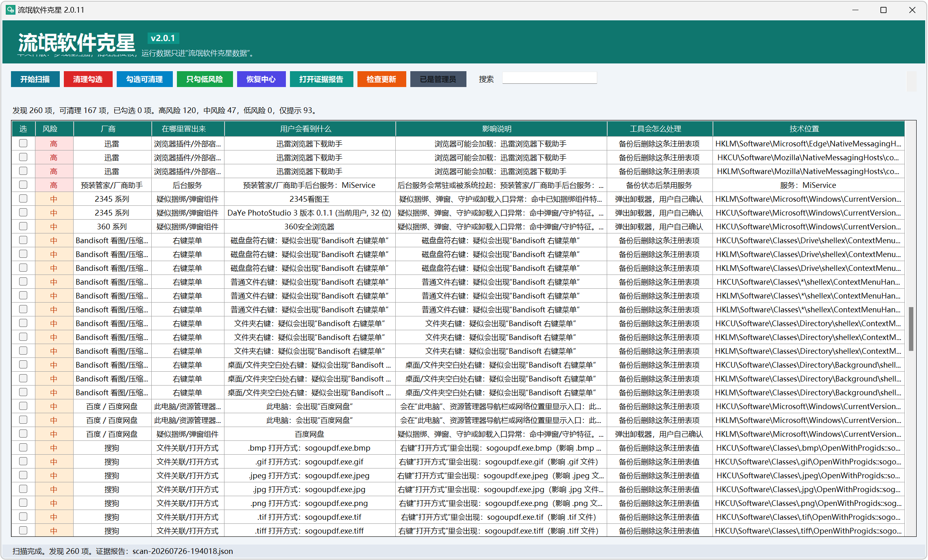Check the 迅雷 HKCU Mozilla NativeMessagingHosts row

23,157
